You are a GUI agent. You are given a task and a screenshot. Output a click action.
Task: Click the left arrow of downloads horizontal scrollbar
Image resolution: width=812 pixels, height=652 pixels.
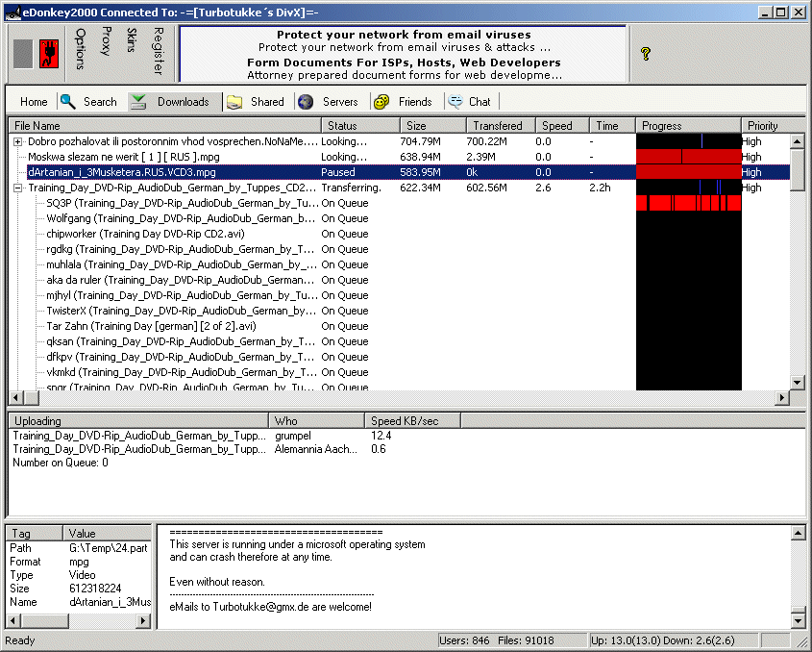16,397
